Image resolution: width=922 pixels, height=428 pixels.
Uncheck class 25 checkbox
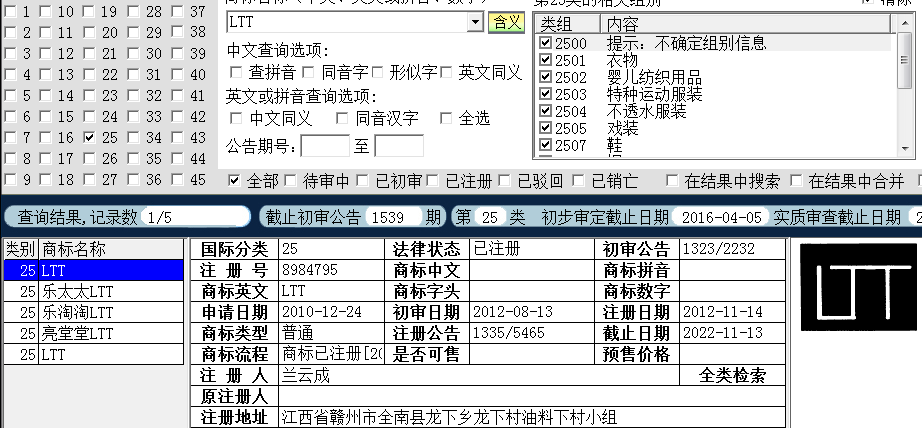click(89, 138)
